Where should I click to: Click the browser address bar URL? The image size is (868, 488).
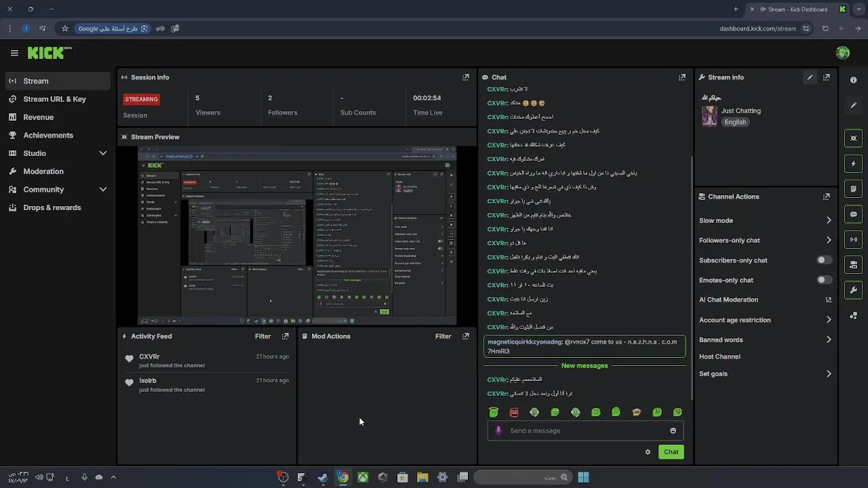point(757,28)
